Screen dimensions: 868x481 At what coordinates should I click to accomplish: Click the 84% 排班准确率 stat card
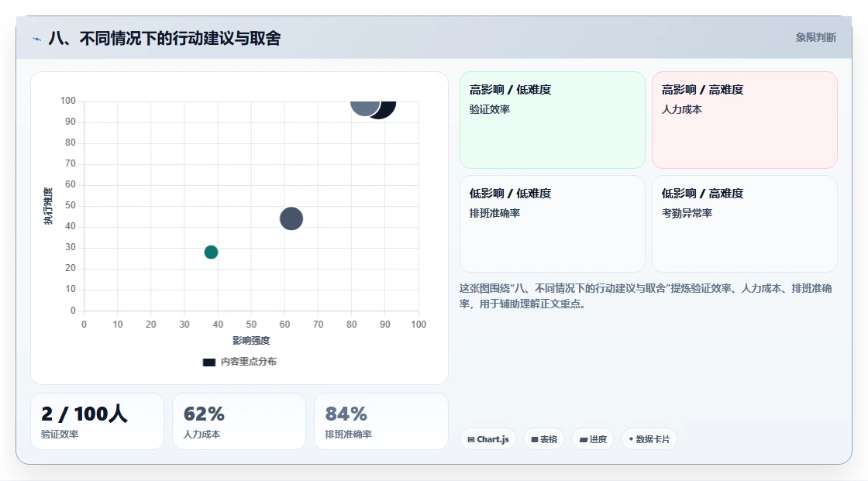(x=381, y=421)
